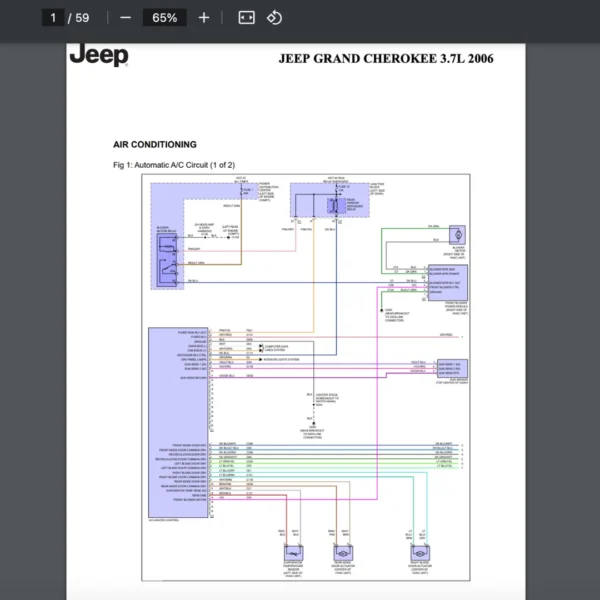This screenshot has height=600, width=600.
Task: Click the zoom out minus button
Action: (125, 18)
